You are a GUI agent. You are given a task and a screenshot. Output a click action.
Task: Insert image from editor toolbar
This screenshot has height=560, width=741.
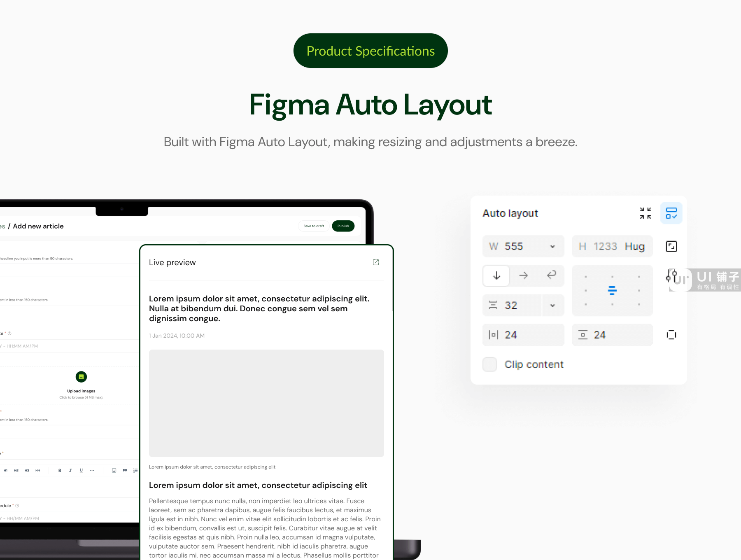[114, 470]
